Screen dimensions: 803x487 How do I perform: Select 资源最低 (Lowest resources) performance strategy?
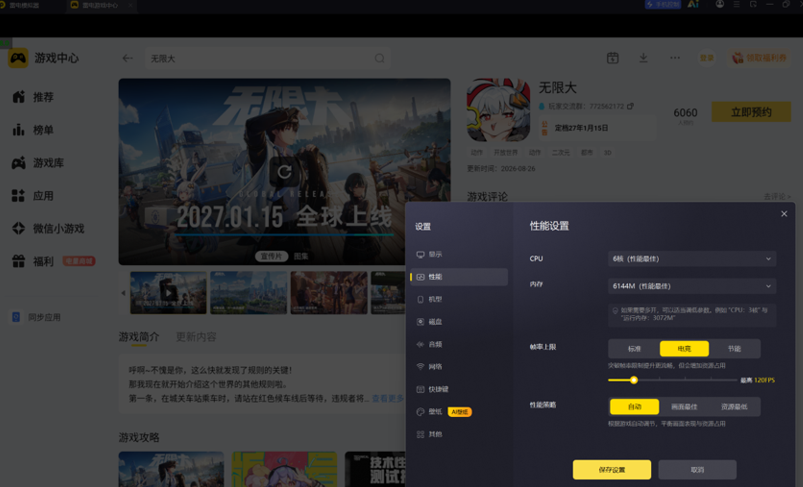(734, 407)
